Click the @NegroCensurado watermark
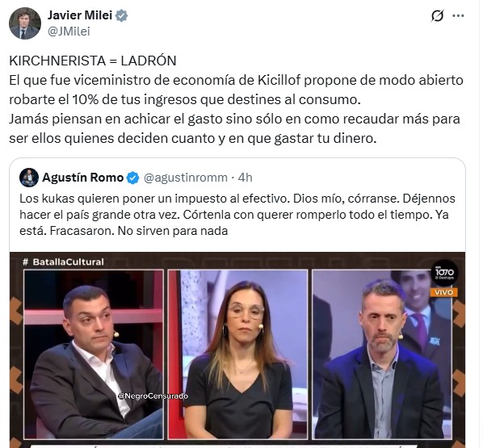 coord(153,396)
